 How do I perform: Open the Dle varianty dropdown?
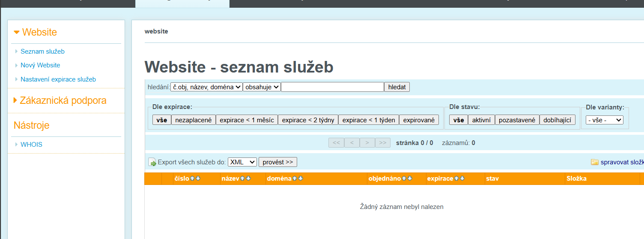[x=604, y=120]
